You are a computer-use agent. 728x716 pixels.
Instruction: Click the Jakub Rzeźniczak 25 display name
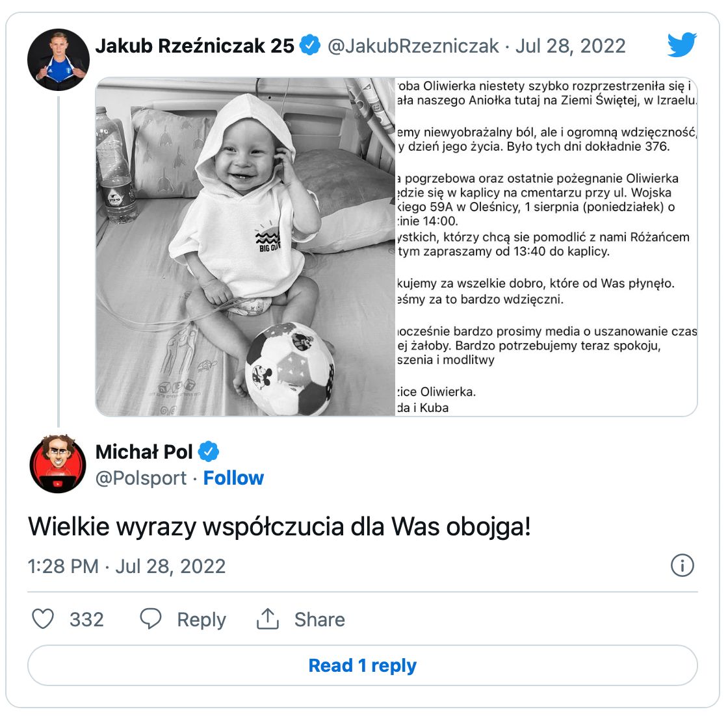(x=194, y=45)
